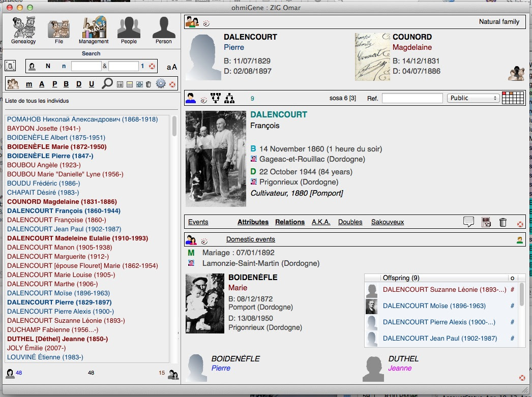
Task: Open the Doubles tab
Action: (350, 222)
